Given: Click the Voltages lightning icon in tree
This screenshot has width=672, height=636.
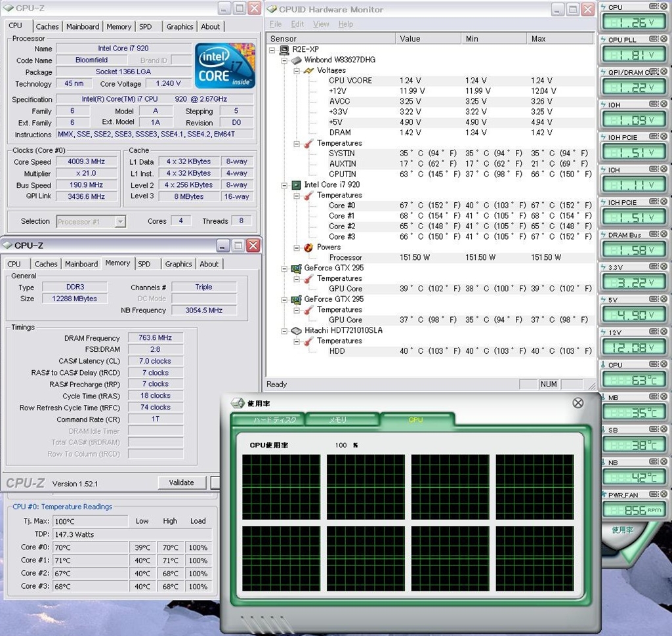Looking at the screenshot, I should click(x=308, y=70).
